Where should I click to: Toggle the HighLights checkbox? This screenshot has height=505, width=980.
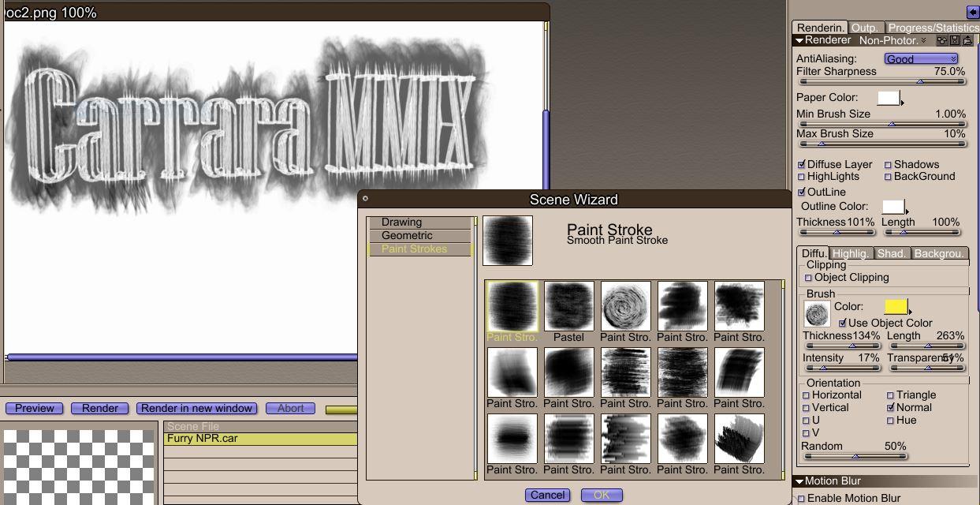click(x=802, y=177)
